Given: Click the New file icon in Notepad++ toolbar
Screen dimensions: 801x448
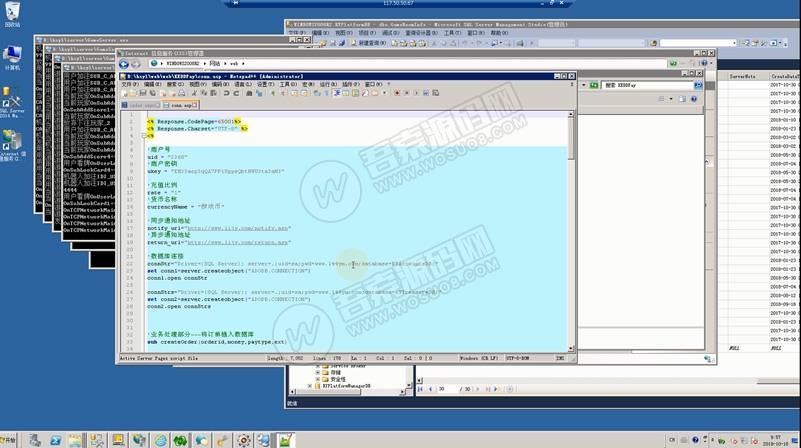Looking at the screenshot, I should pyautogui.click(x=124, y=93).
